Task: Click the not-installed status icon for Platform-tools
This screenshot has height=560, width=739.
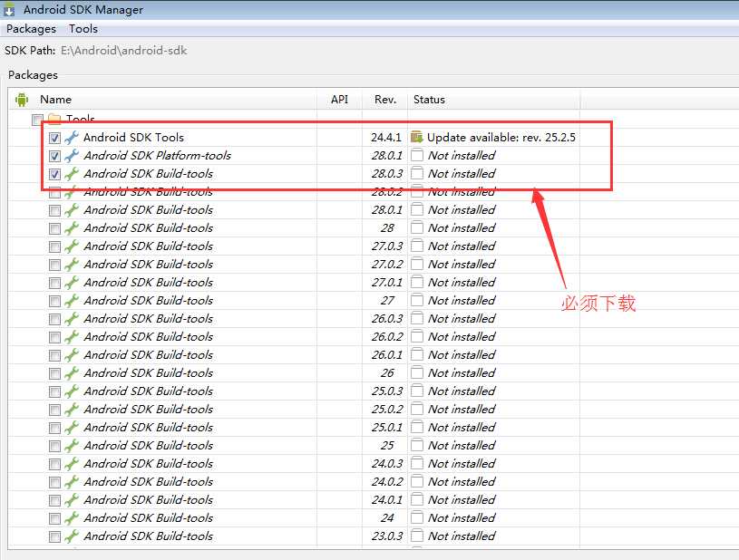Action: 416,156
